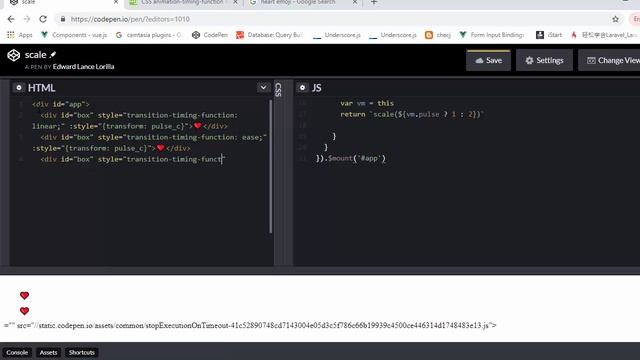The image size is (640, 360).
Task: Open the second Underscore.js bookmark
Action: click(393, 35)
